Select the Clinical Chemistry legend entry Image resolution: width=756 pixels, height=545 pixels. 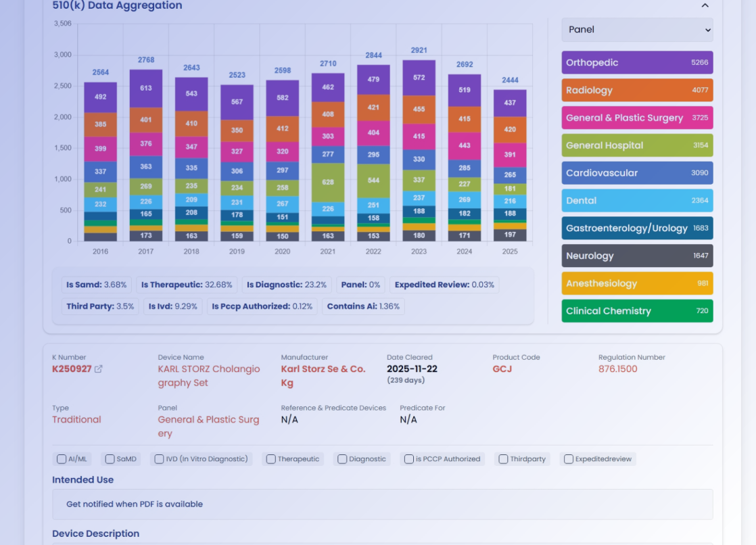pos(637,311)
